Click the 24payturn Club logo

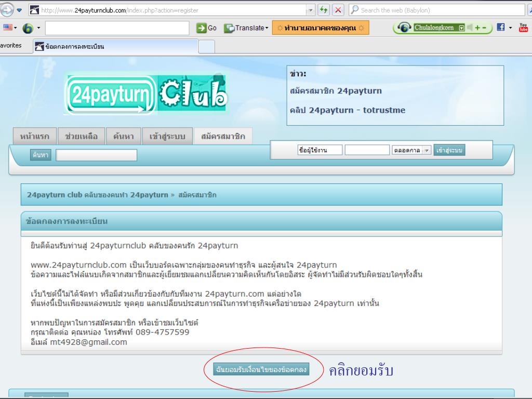(147, 94)
